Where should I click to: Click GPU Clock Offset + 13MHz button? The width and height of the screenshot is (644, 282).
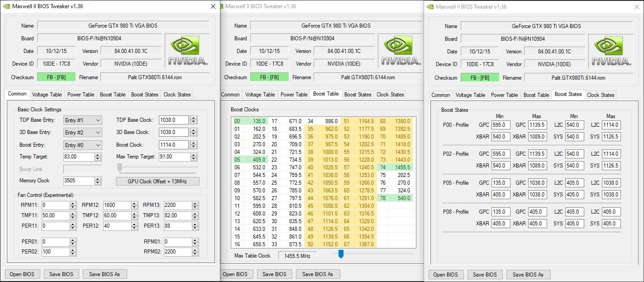point(157,181)
